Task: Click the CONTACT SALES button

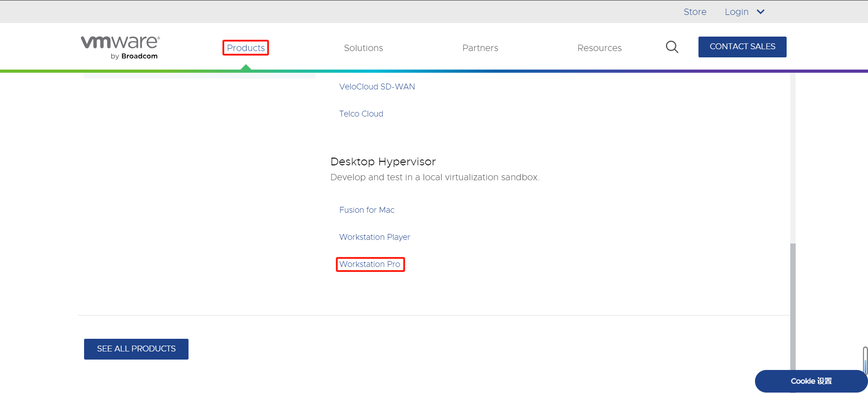Action: pos(742,47)
